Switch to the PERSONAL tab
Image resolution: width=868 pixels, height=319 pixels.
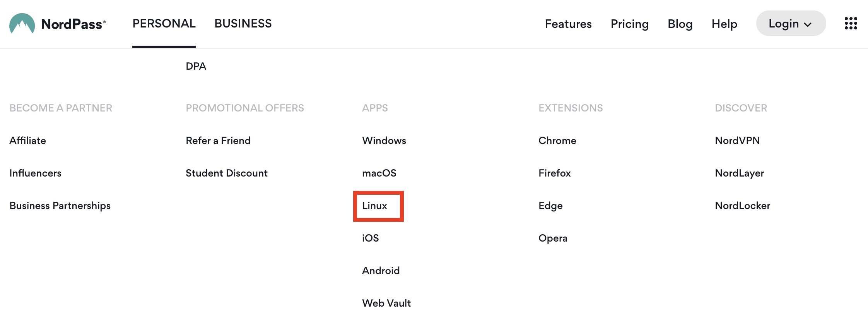pos(164,24)
